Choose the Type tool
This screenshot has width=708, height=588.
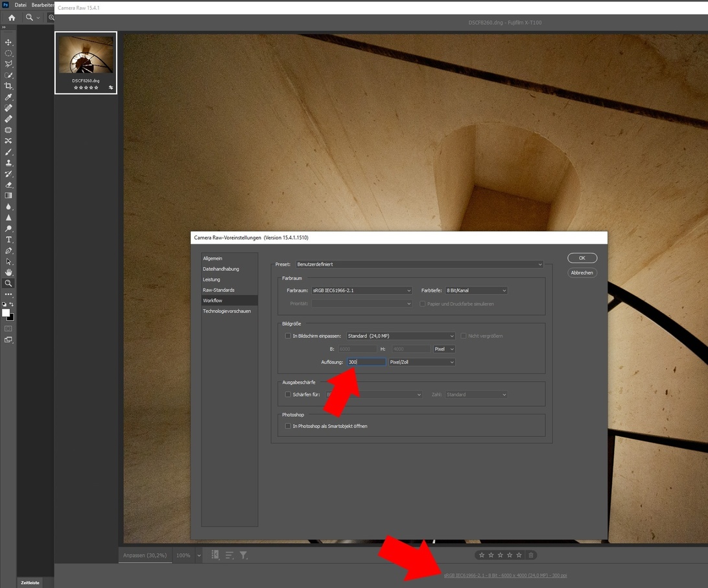pyautogui.click(x=8, y=240)
